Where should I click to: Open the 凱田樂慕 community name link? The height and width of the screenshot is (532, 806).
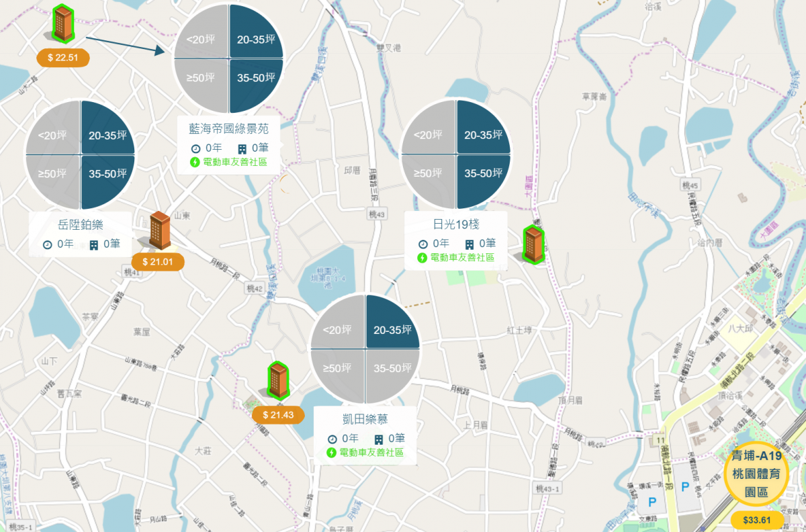point(365,420)
